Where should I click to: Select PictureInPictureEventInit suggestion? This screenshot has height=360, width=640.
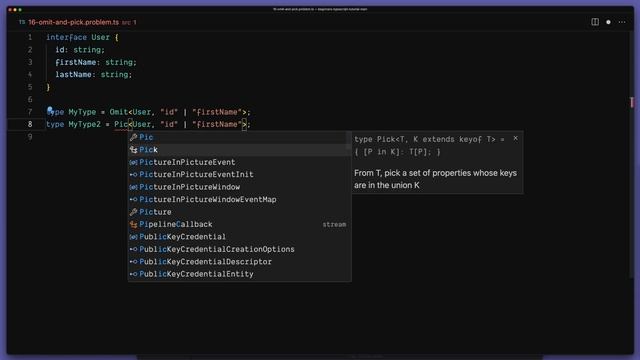pyautogui.click(x=240, y=174)
